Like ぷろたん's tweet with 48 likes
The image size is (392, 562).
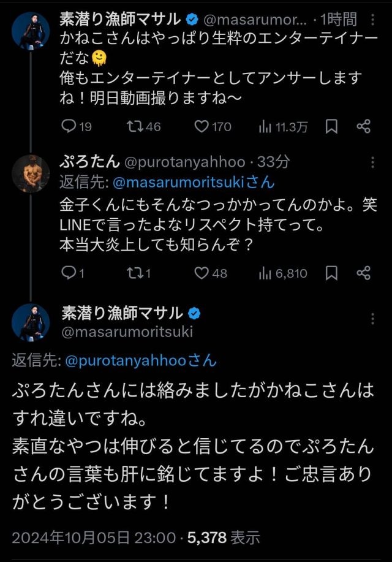pos(202,273)
